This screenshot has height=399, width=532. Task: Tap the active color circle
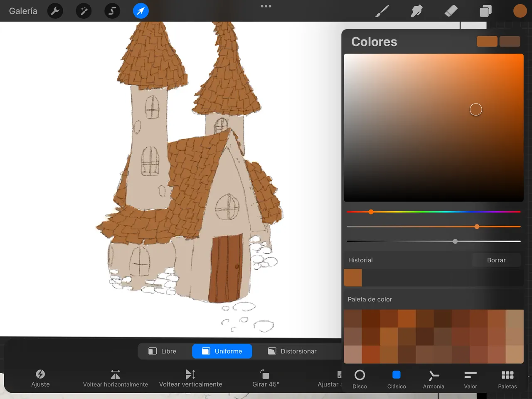click(x=520, y=11)
